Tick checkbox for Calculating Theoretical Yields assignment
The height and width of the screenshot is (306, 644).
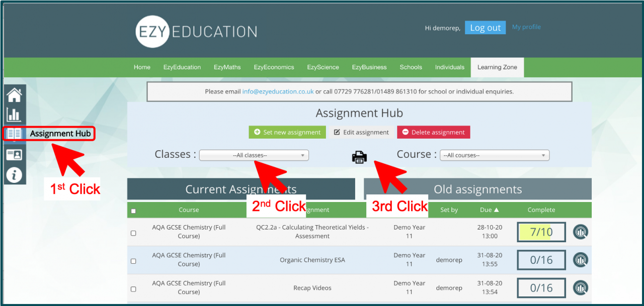pyautogui.click(x=133, y=233)
